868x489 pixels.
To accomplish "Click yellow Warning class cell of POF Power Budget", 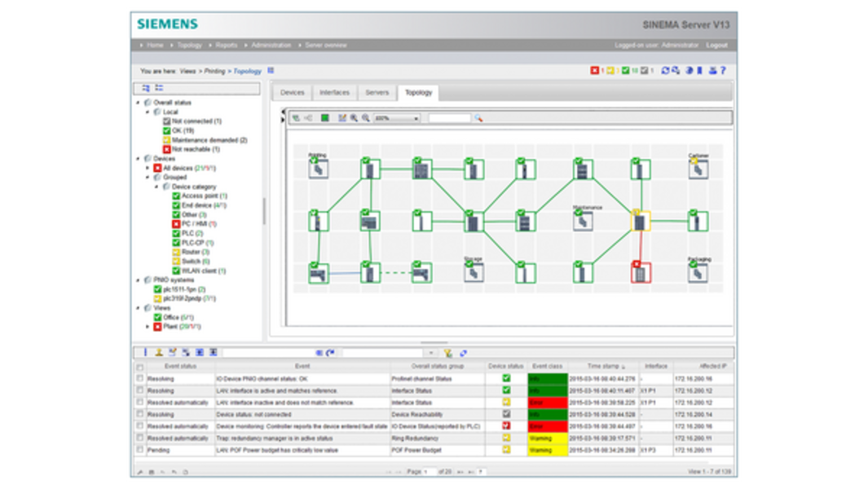I will click(x=548, y=450).
